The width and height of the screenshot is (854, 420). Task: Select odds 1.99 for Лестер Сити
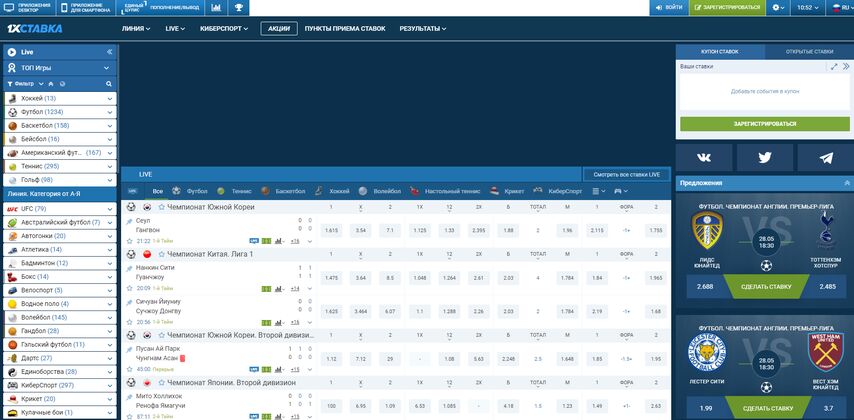pyautogui.click(x=705, y=408)
